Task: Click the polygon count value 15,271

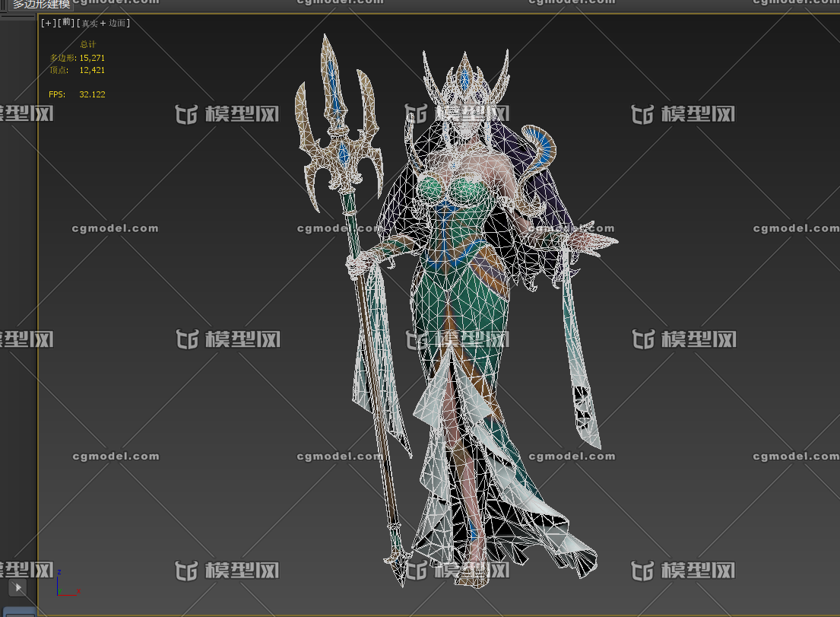Action: point(92,58)
